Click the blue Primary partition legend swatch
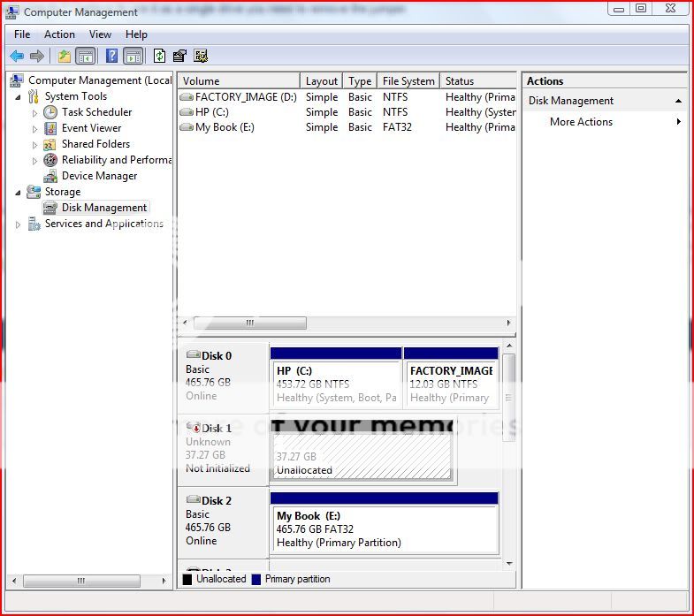 click(255, 579)
